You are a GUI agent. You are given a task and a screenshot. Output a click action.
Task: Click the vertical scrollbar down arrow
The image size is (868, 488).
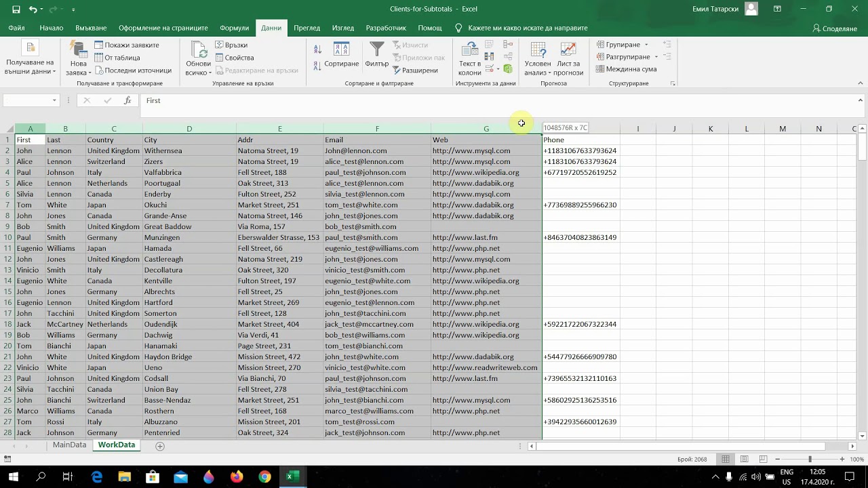862,436
